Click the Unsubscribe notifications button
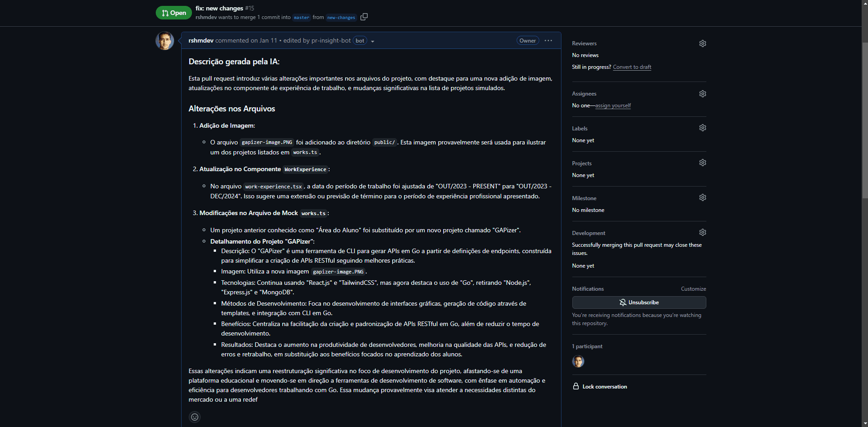Viewport: 868px width, 427px height. [639, 302]
